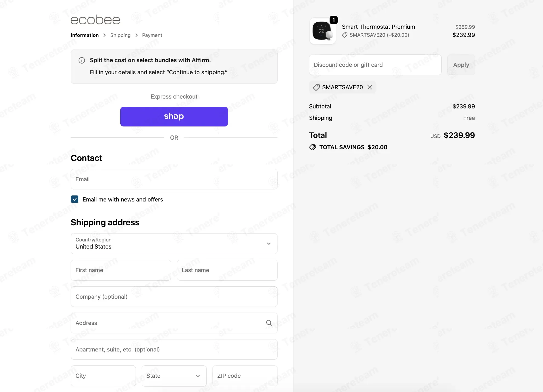Open the Country/Region dropdown
Screen dimensions: 543x392
(174, 244)
